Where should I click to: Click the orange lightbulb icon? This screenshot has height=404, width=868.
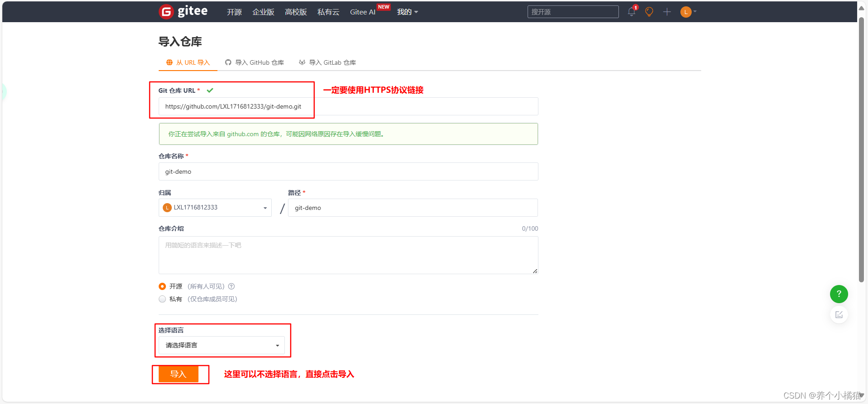pyautogui.click(x=649, y=12)
